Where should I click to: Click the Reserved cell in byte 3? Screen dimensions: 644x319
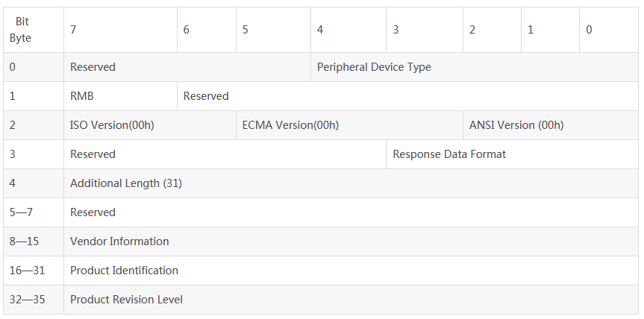(225, 154)
